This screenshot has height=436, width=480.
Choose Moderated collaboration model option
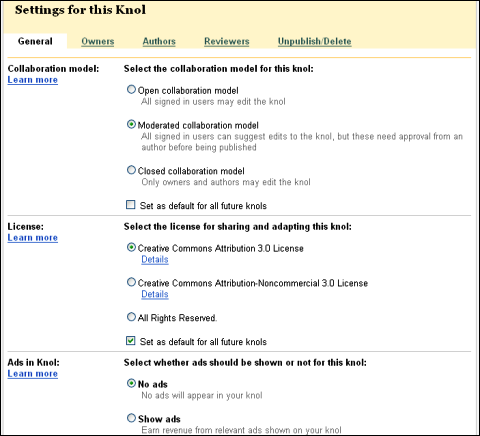click(x=131, y=124)
